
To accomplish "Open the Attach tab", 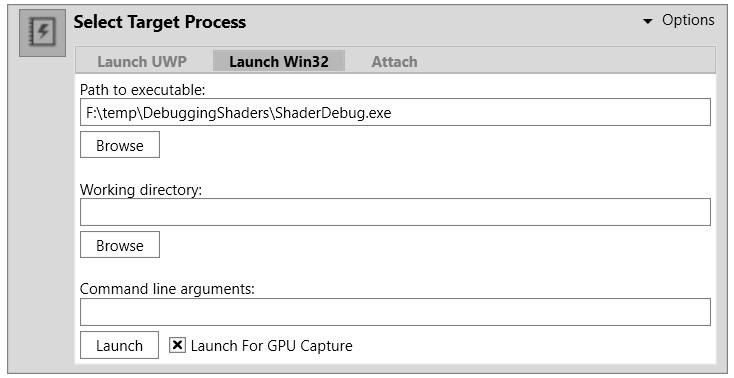I will 394,61.
